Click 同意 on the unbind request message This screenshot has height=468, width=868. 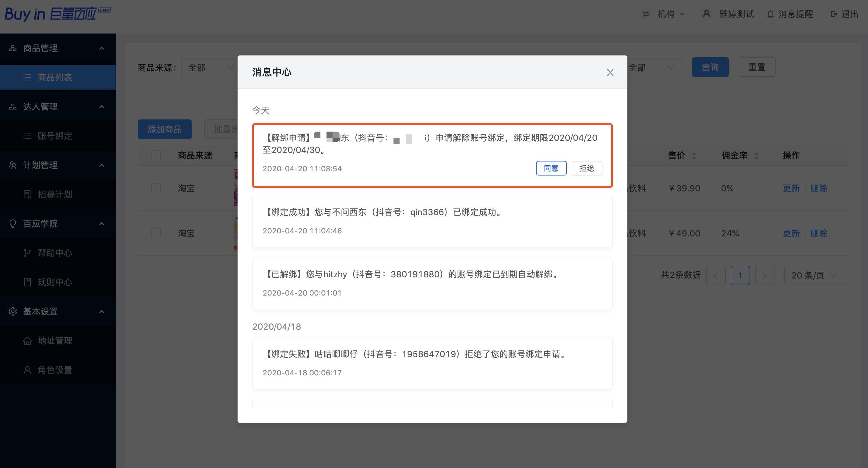pyautogui.click(x=551, y=168)
